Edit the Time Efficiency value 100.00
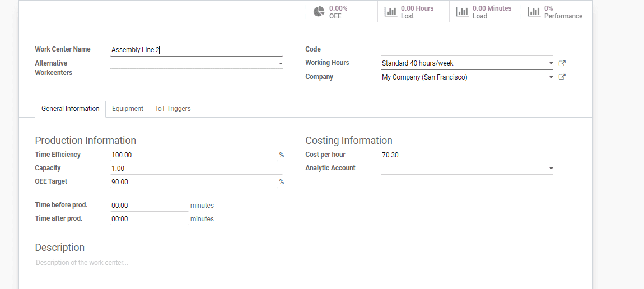644x289 pixels. click(x=194, y=155)
